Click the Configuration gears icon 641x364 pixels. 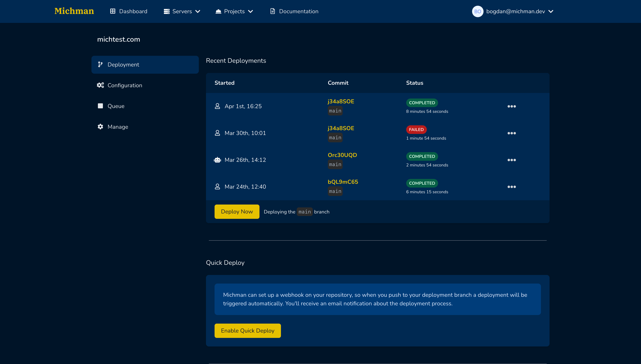click(x=100, y=85)
